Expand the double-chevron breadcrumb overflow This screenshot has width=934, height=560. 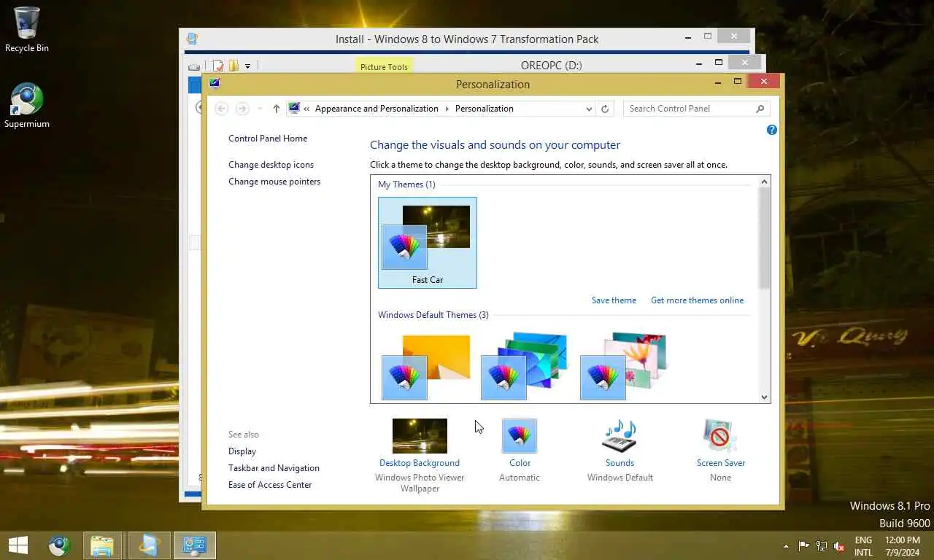[x=306, y=109]
